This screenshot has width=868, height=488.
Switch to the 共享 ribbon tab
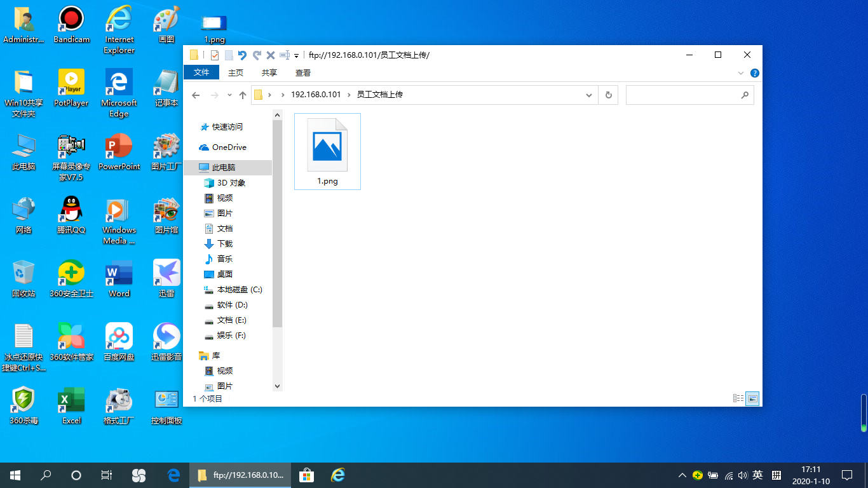269,73
